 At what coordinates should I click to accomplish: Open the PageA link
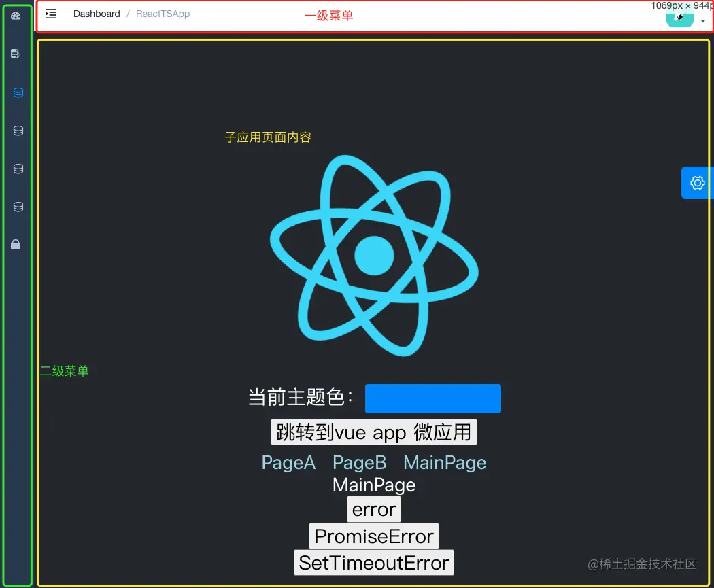coord(288,462)
